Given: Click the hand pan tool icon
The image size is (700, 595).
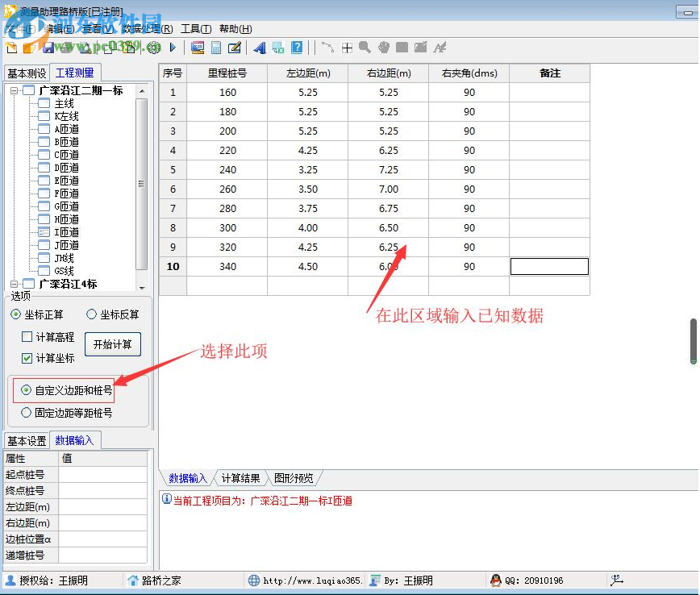Looking at the screenshot, I should (x=385, y=48).
